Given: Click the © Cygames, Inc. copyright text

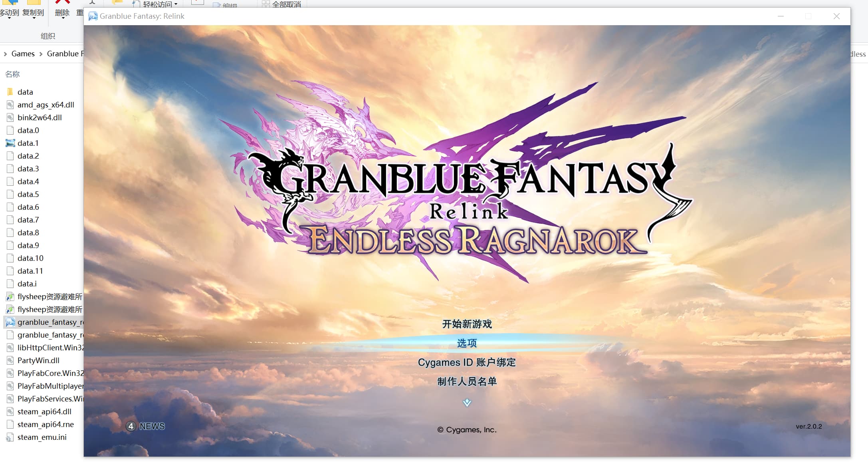Looking at the screenshot, I should tap(467, 430).
